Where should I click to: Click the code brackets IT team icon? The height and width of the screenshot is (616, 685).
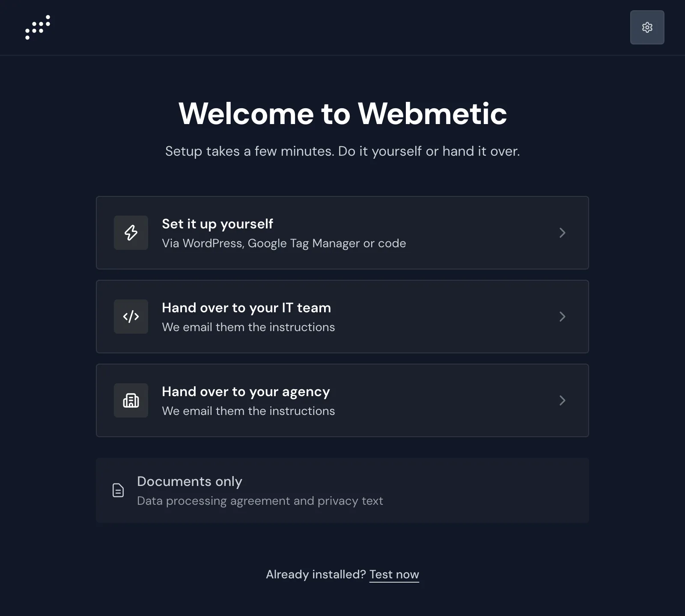[131, 317]
